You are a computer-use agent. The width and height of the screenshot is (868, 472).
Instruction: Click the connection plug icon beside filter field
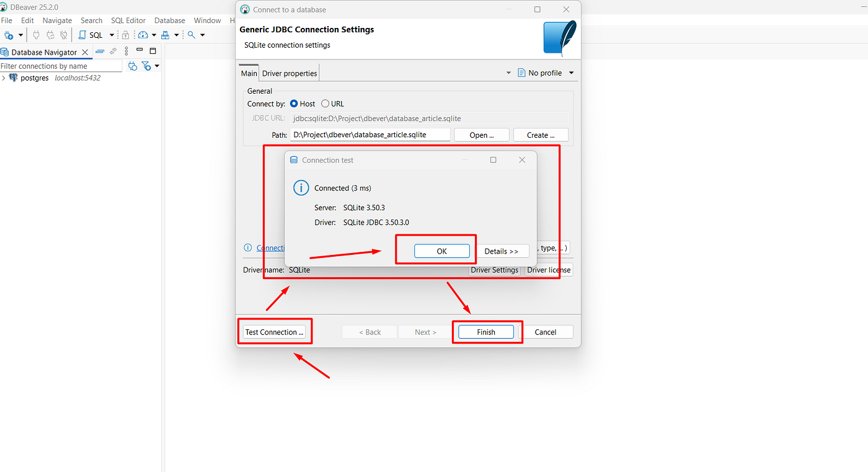click(x=132, y=66)
